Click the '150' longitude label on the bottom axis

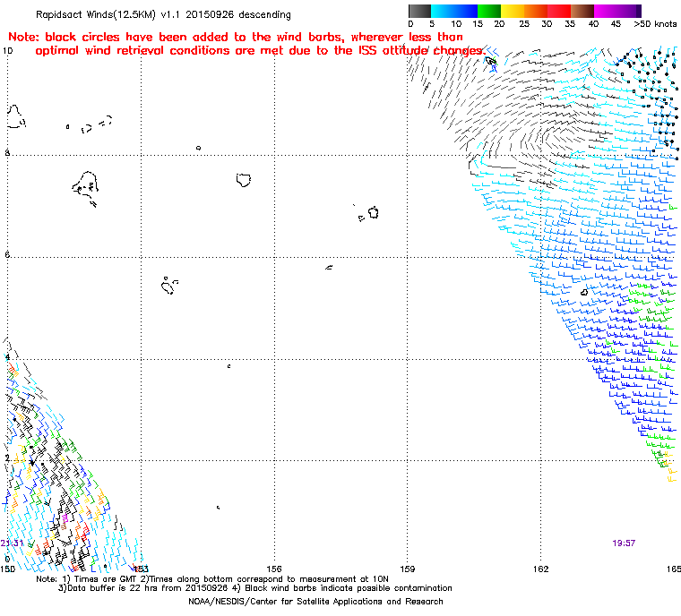coord(7,569)
